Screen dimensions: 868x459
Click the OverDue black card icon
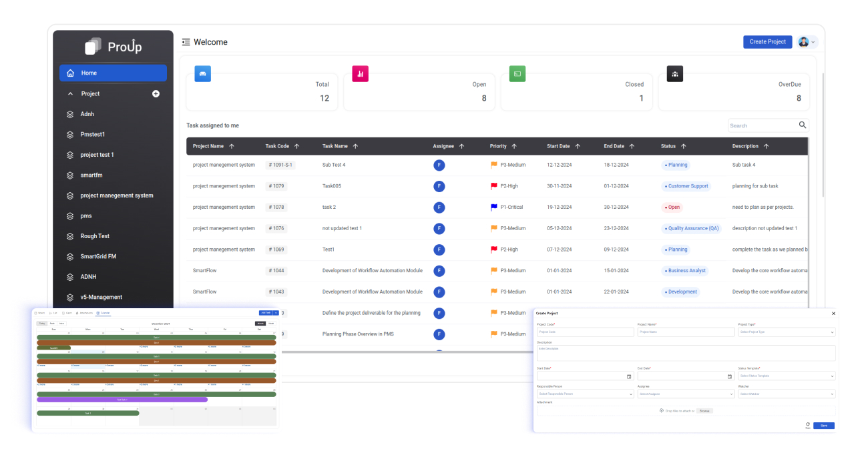pyautogui.click(x=674, y=73)
